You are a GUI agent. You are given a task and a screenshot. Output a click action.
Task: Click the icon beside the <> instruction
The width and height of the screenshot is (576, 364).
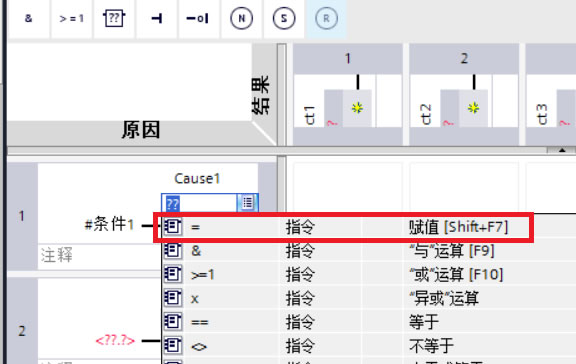click(173, 346)
